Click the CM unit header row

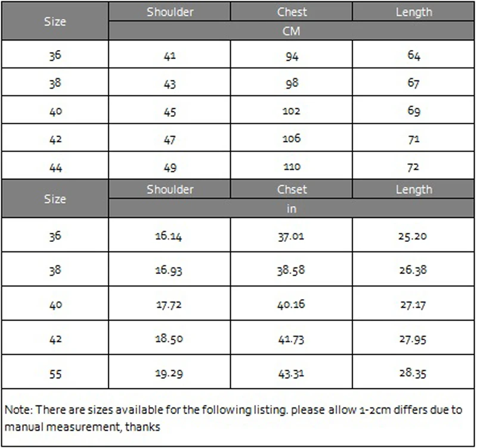291,31
